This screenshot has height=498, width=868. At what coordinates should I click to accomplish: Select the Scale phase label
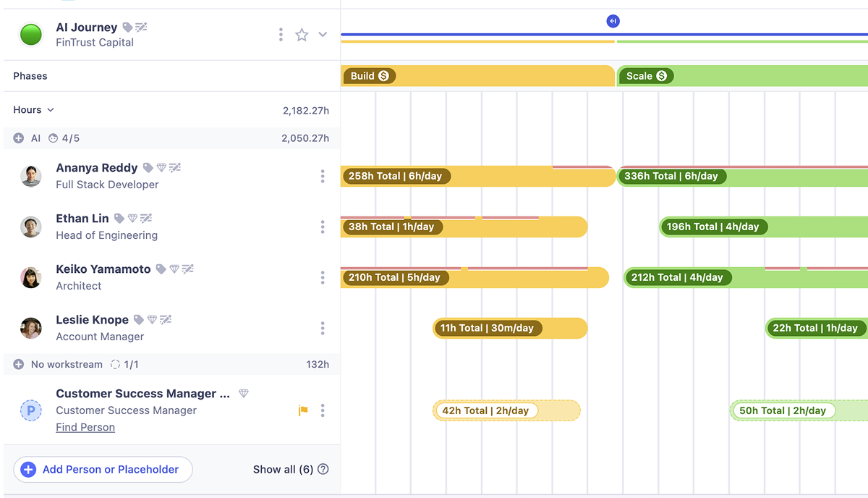click(x=647, y=76)
